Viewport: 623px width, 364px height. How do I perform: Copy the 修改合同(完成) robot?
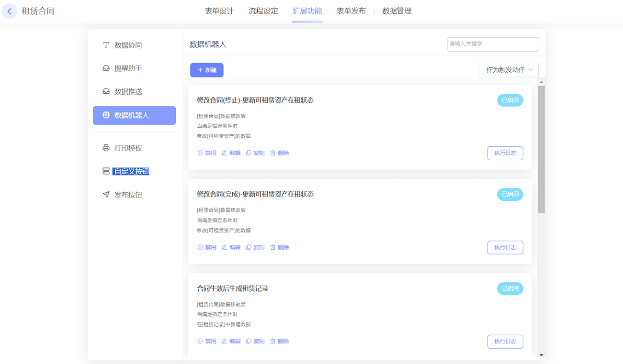(x=255, y=247)
